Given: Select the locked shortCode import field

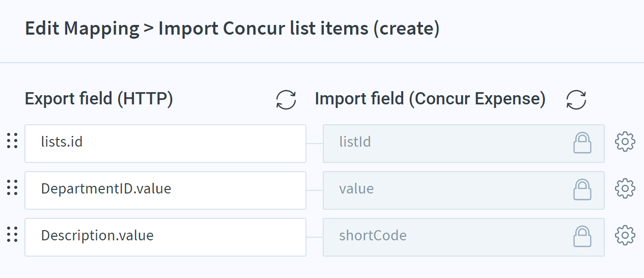Looking at the screenshot, I should pyautogui.click(x=464, y=237).
